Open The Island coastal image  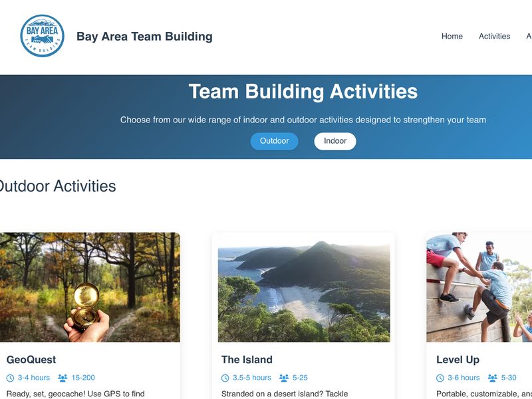pos(304,291)
